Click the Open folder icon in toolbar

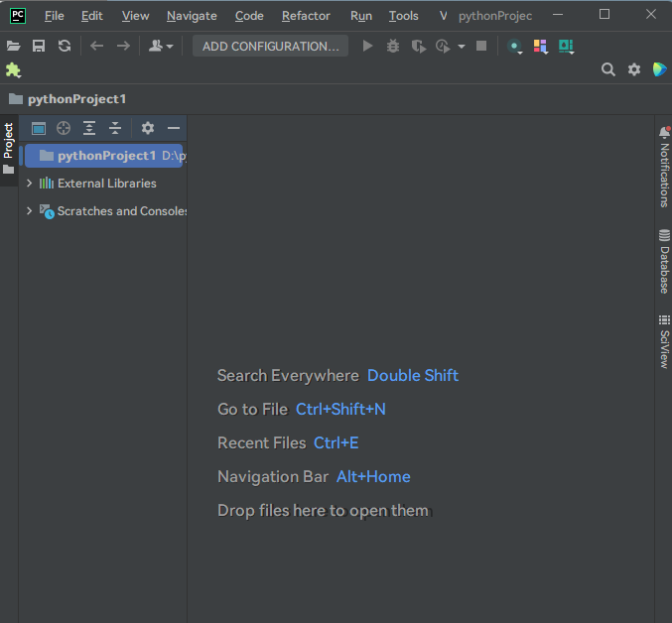pos(13,46)
